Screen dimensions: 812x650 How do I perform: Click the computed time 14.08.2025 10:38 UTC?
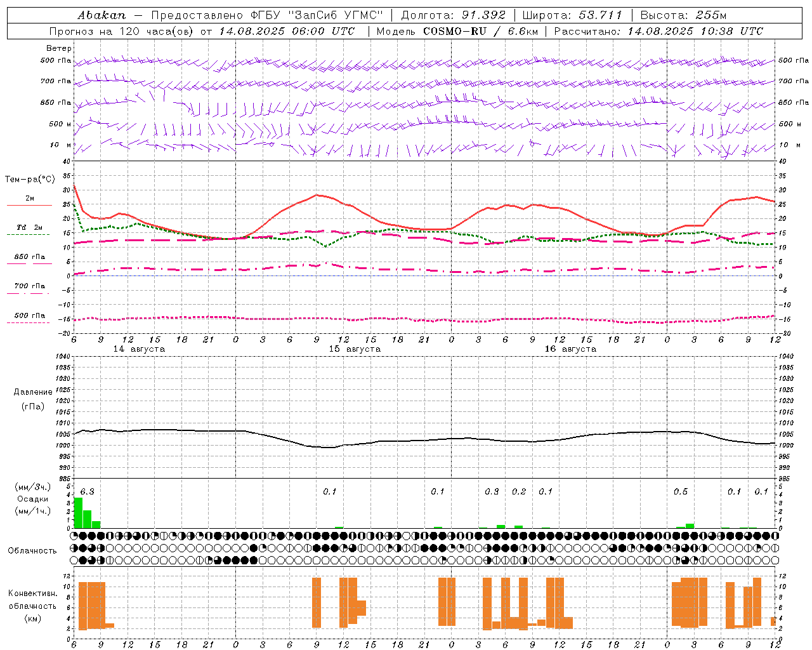point(695,31)
